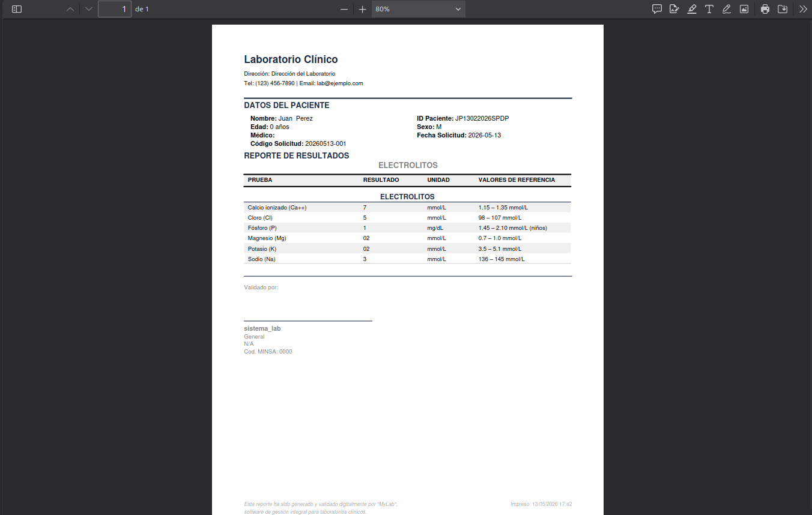Viewport: 812px width, 515px height.
Task: Toggle the sidebar panel
Action: coord(17,9)
